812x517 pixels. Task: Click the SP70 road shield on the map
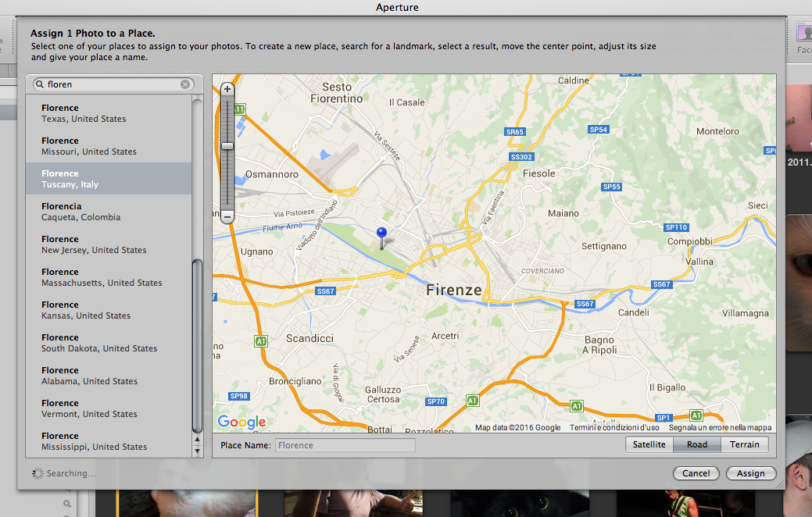coord(435,401)
